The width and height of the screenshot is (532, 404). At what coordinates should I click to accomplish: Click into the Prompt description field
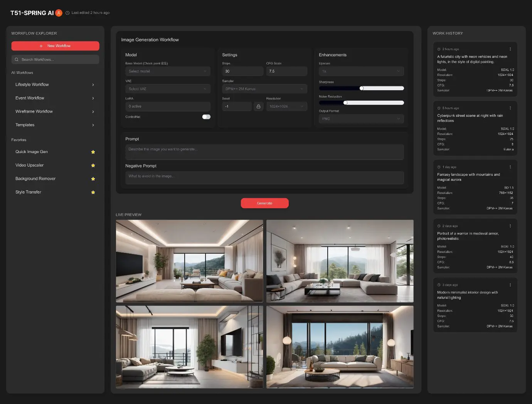point(264,152)
